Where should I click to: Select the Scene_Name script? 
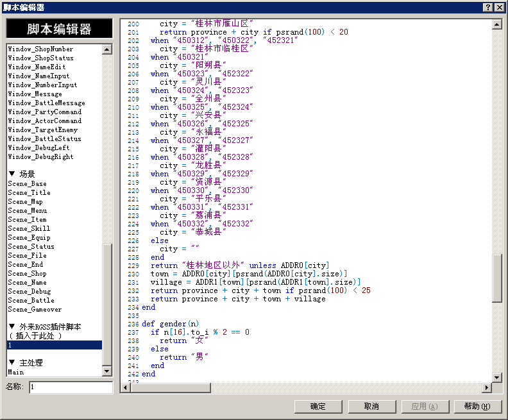[55, 283]
